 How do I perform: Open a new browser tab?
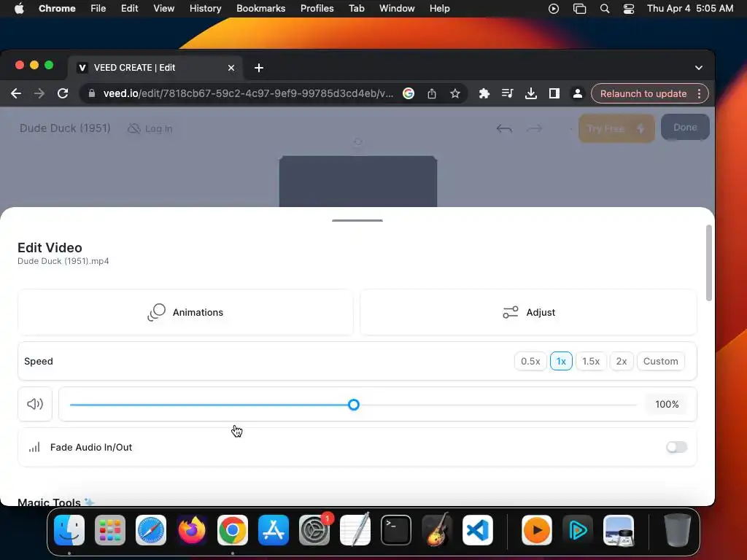(x=259, y=68)
